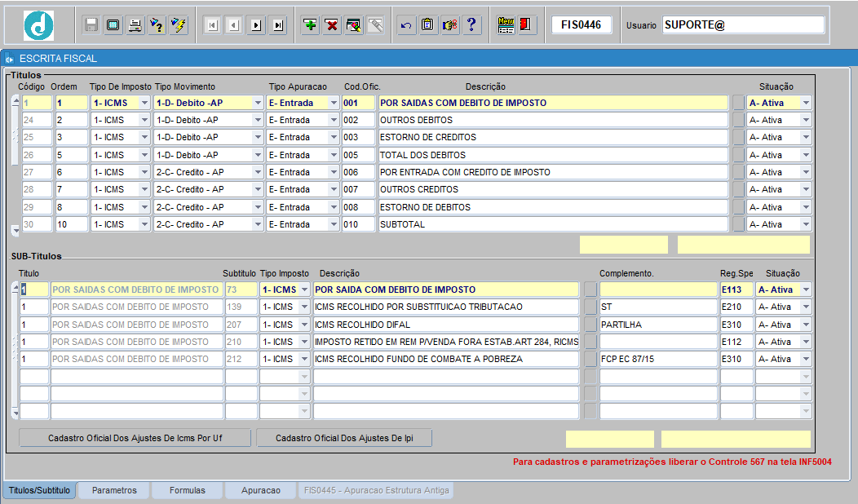Click the clipboard icon in toolbar
Image resolution: width=858 pixels, height=504 pixels.
[427, 25]
